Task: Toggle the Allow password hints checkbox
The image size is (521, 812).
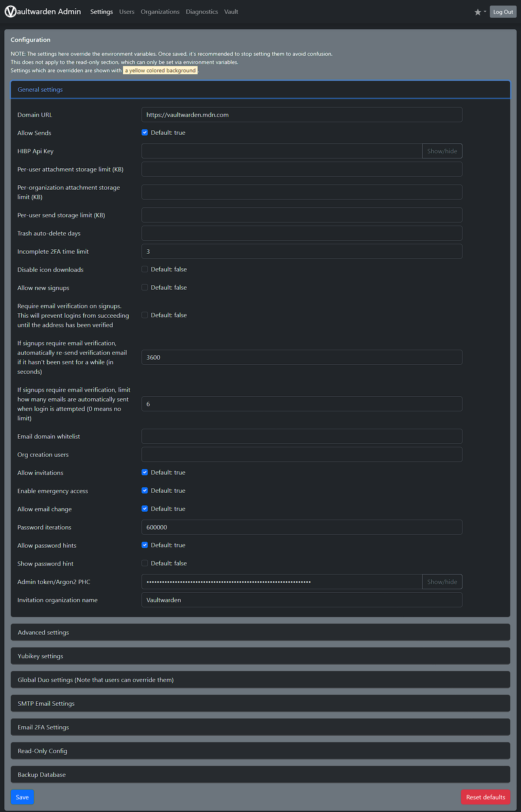Action: tap(145, 545)
